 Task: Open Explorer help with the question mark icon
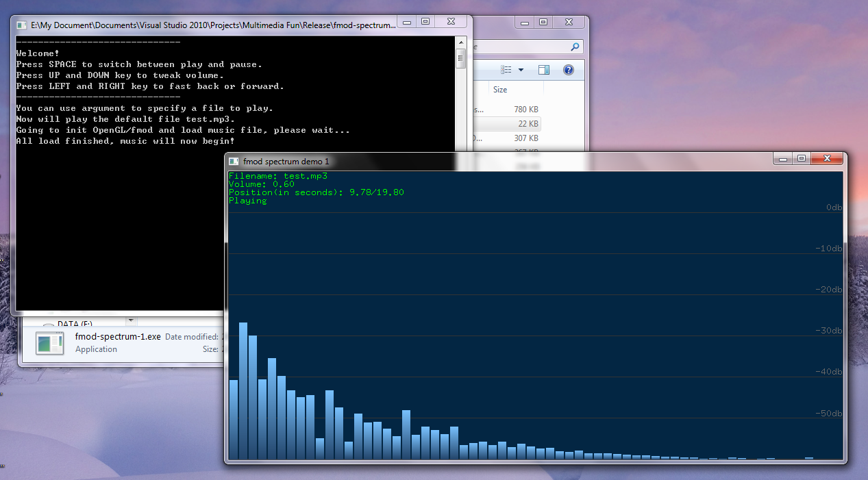(568, 70)
